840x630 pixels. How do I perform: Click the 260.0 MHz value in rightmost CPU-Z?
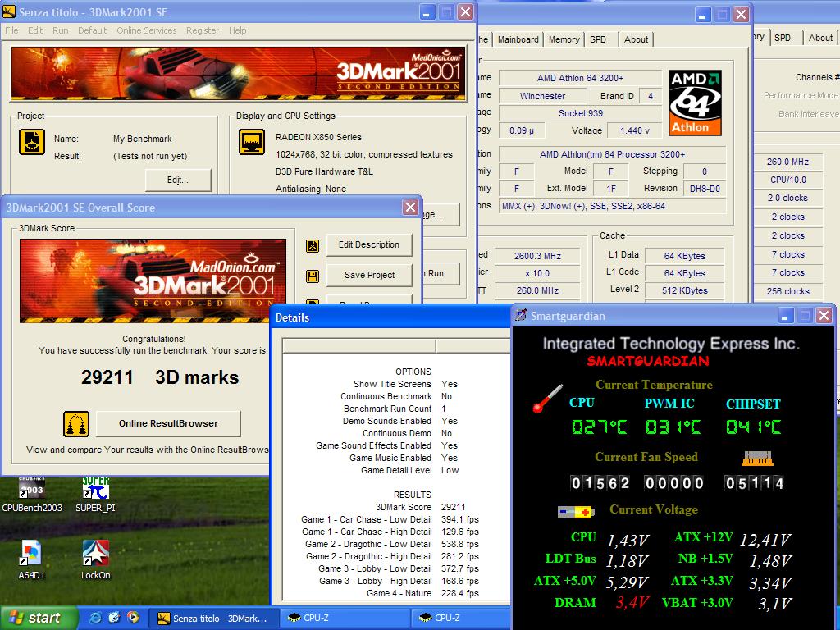click(x=787, y=162)
